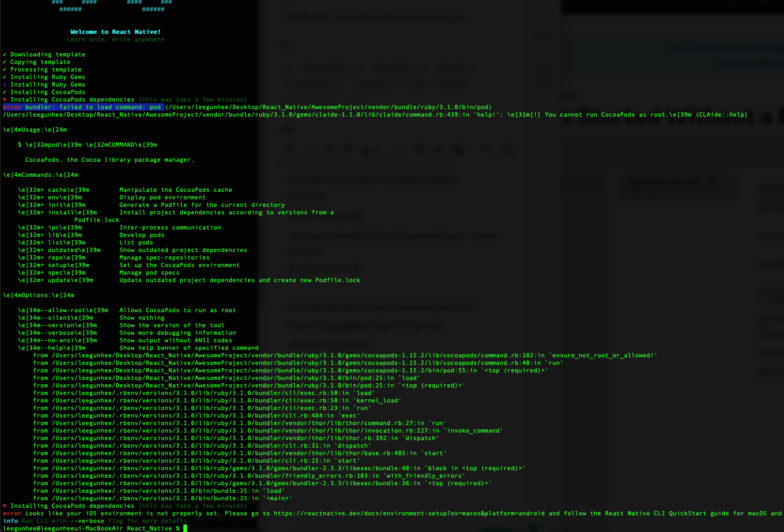Click 'Show help banner of specified command'

(x=189, y=348)
